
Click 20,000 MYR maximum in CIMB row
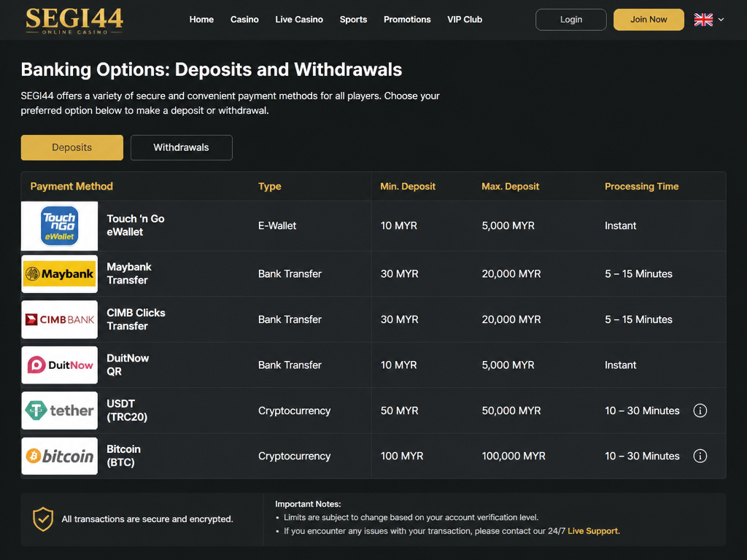[x=511, y=319]
